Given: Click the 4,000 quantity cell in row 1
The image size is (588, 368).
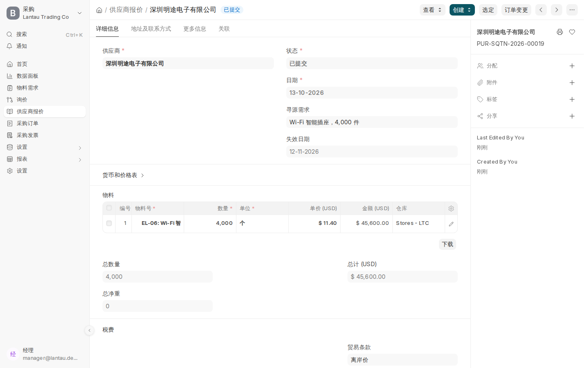Looking at the screenshot, I should [x=210, y=223].
